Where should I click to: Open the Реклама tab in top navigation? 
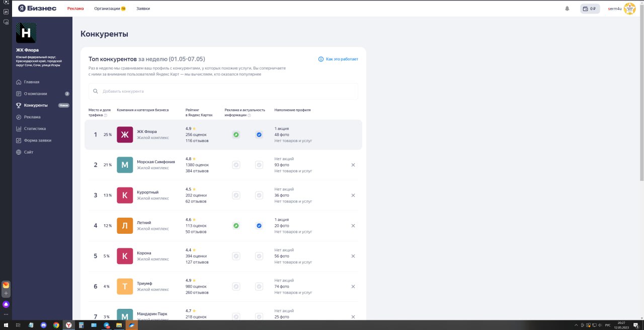tap(75, 9)
